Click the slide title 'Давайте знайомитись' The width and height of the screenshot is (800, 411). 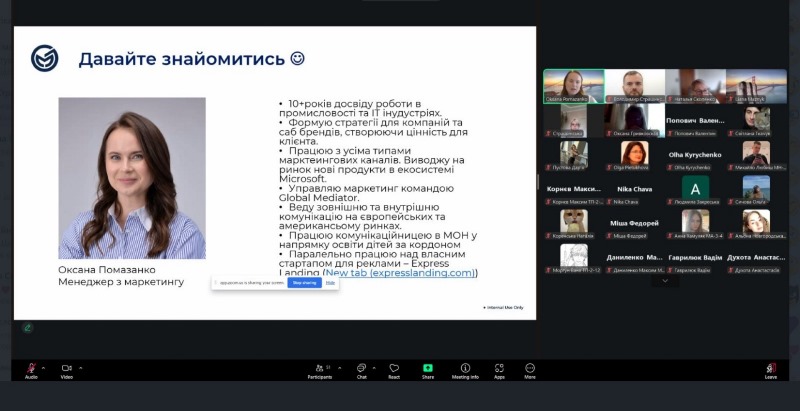(182, 59)
